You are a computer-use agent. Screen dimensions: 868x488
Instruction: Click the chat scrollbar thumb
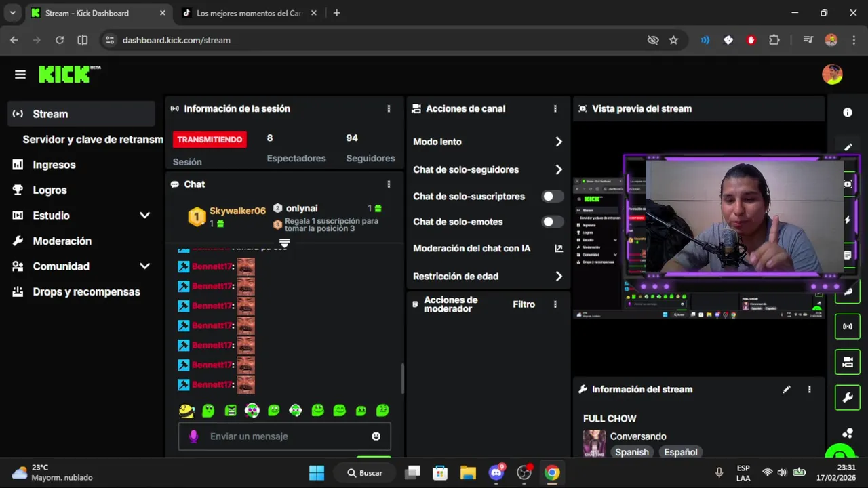(402, 378)
